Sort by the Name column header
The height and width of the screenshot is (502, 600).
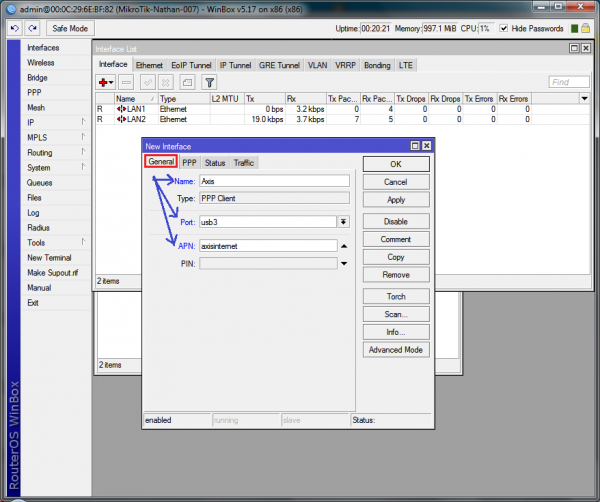point(135,99)
